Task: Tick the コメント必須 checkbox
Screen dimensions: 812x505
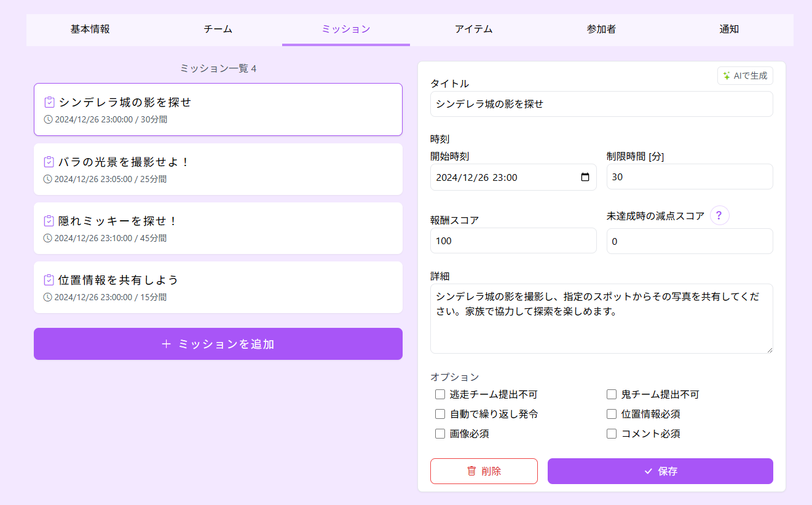Action: pyautogui.click(x=612, y=434)
